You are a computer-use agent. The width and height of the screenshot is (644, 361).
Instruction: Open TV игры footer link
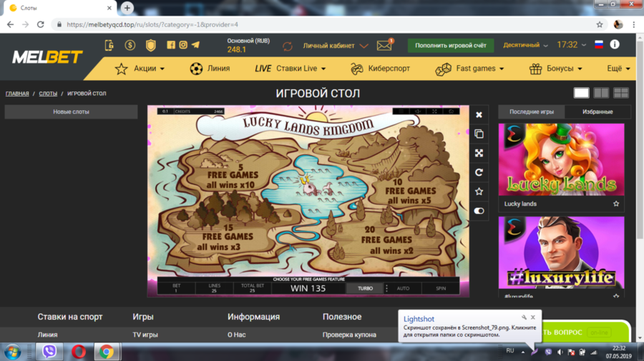click(x=145, y=335)
